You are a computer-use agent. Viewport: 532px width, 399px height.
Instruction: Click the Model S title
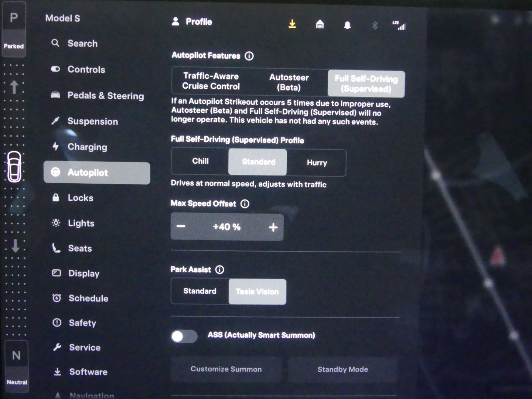[62, 18]
